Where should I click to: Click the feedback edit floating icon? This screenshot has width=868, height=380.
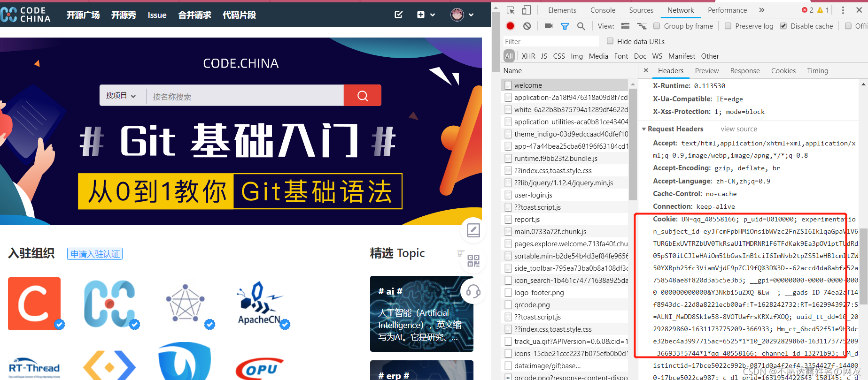473,230
